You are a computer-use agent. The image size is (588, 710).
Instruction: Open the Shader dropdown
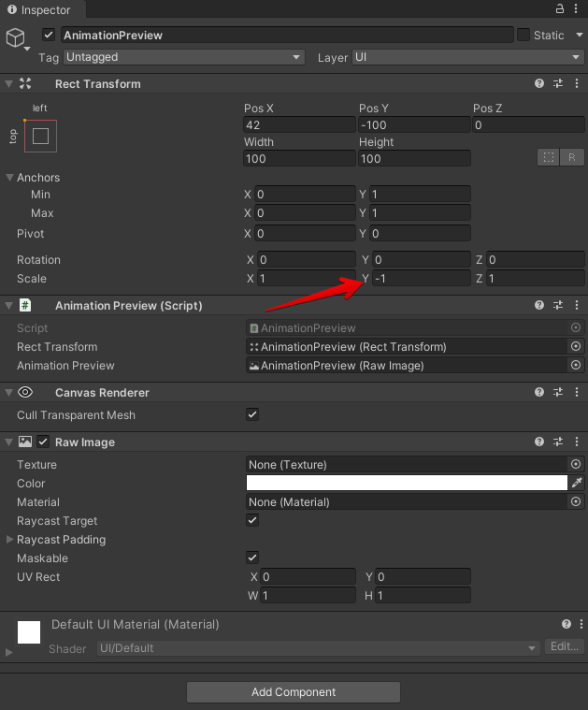coord(318,648)
